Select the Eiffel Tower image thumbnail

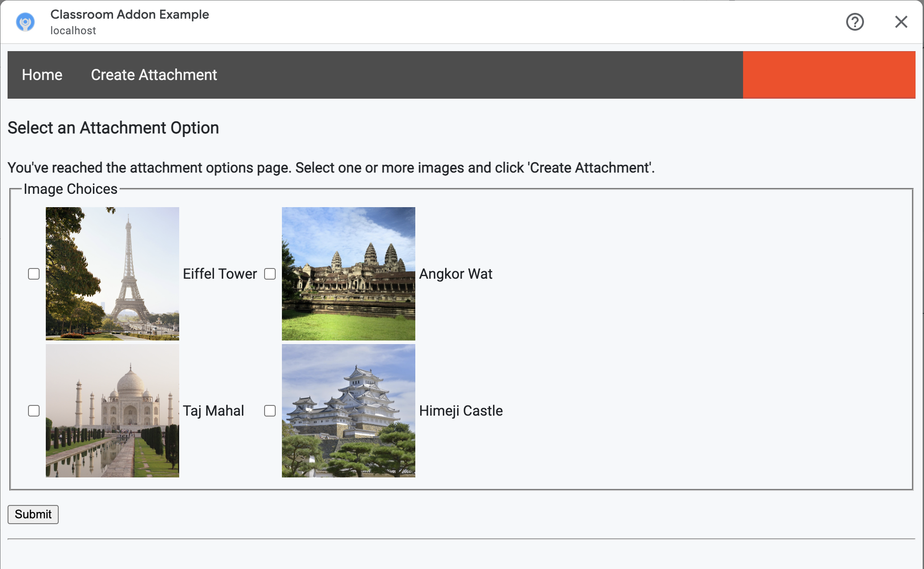(x=112, y=273)
